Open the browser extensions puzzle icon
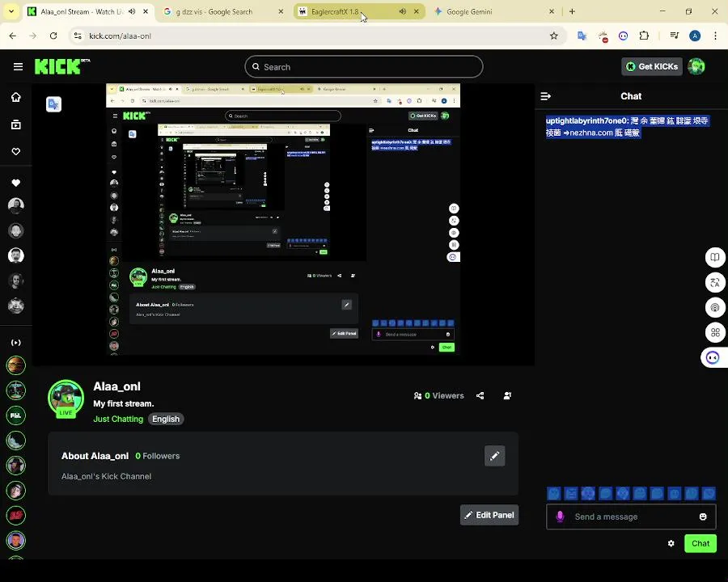 pos(644,36)
